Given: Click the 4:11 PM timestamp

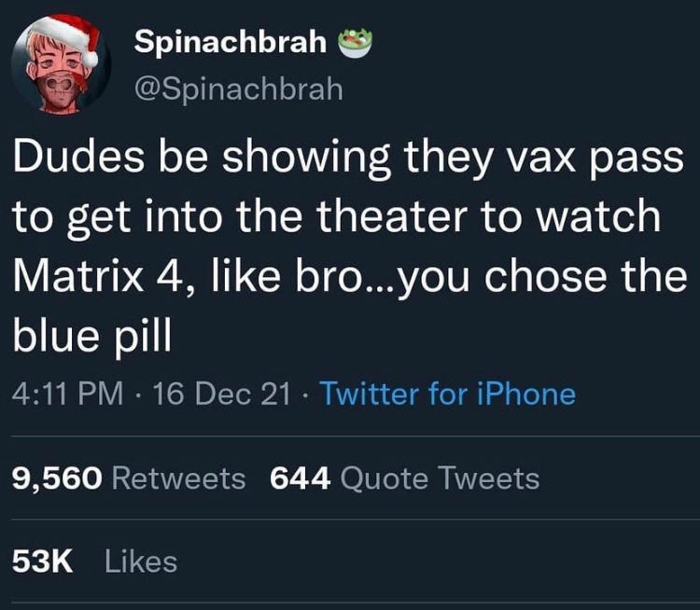Looking at the screenshot, I should [68, 394].
